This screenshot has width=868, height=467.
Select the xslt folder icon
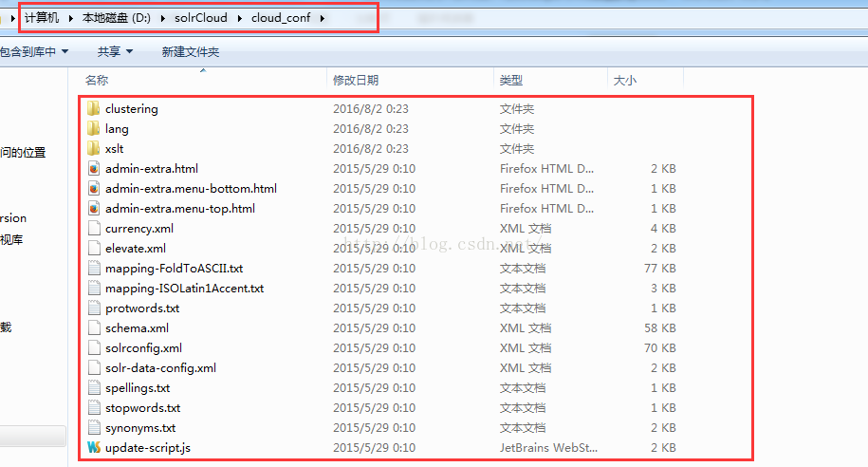[x=94, y=148]
